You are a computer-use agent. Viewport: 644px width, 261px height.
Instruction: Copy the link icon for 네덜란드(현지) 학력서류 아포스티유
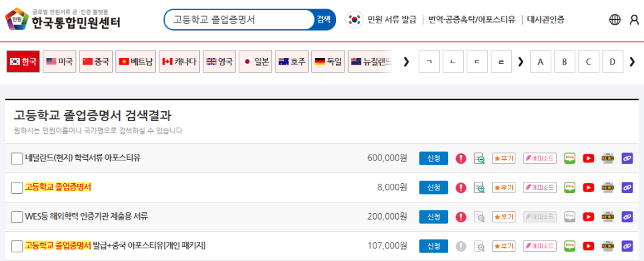point(627,158)
